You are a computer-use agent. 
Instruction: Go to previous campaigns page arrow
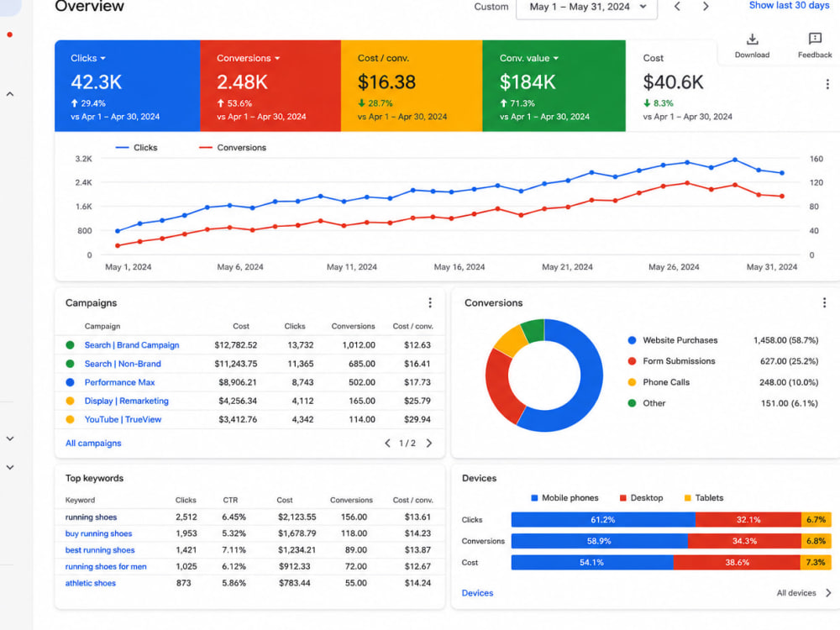[x=387, y=443]
